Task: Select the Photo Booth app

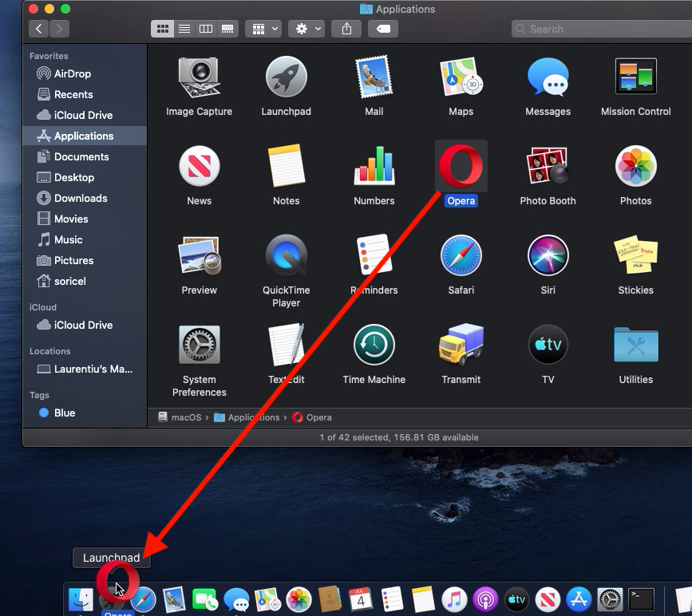Action: (x=548, y=167)
